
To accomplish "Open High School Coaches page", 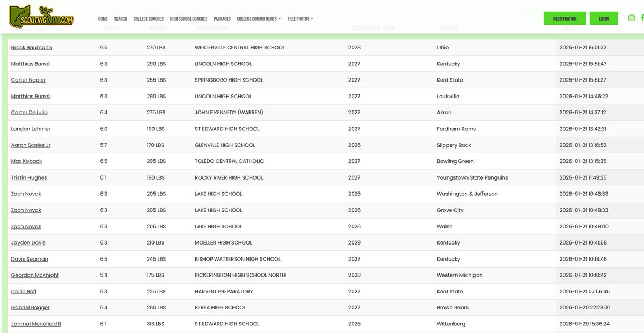I will [189, 19].
